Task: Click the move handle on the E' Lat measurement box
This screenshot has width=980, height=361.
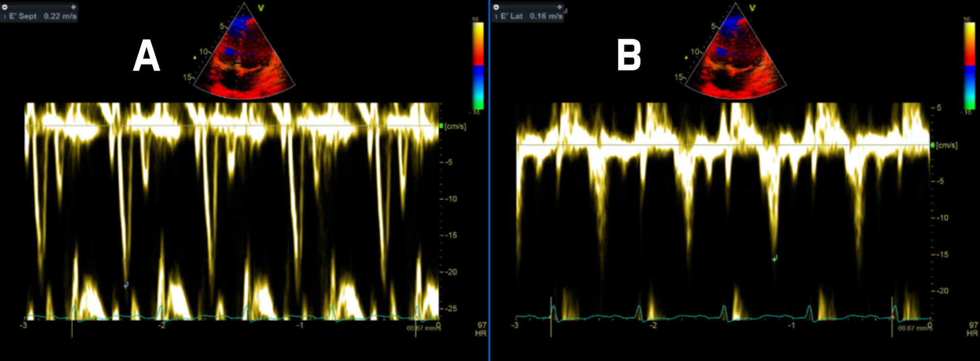Action: [559, 7]
